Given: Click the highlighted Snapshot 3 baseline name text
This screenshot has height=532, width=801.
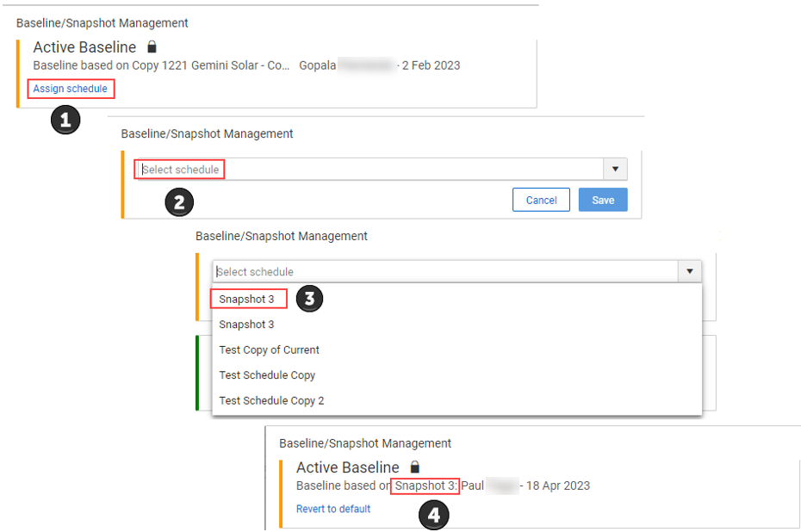Looking at the screenshot, I should (x=425, y=486).
